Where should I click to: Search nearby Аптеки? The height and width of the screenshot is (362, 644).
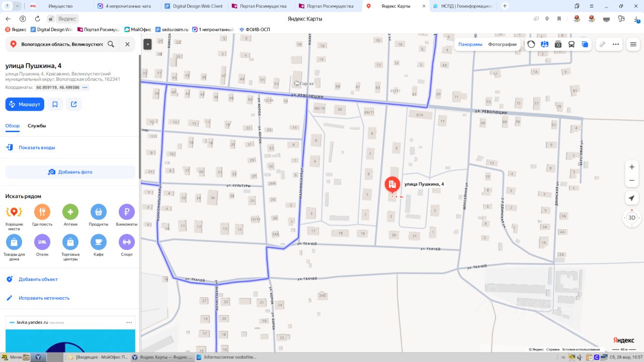point(70,216)
